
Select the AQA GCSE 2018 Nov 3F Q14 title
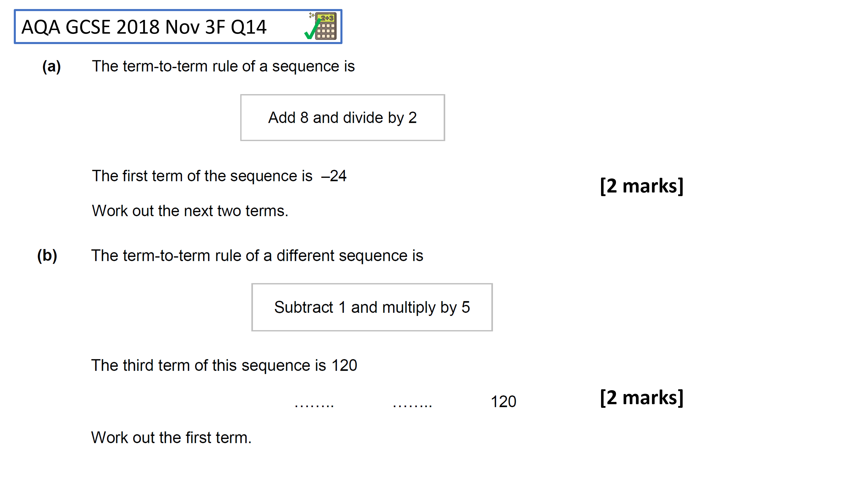(x=144, y=27)
